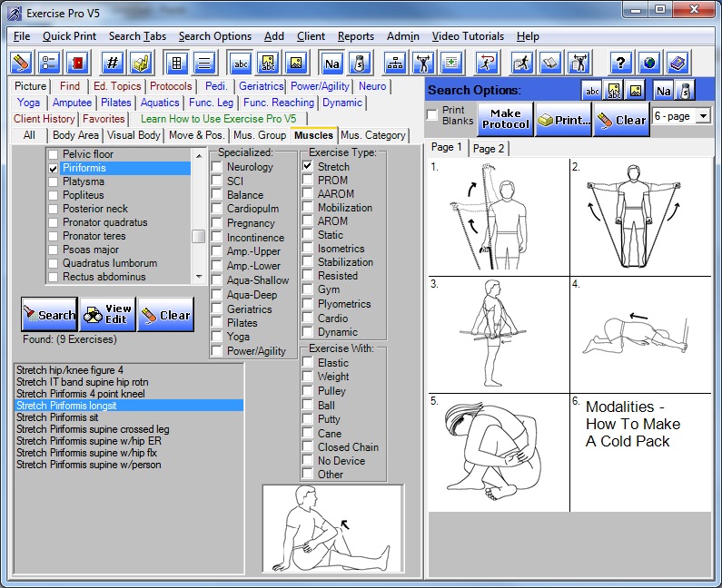
Task: Click Clear button beside View Edit
Action: (166, 314)
